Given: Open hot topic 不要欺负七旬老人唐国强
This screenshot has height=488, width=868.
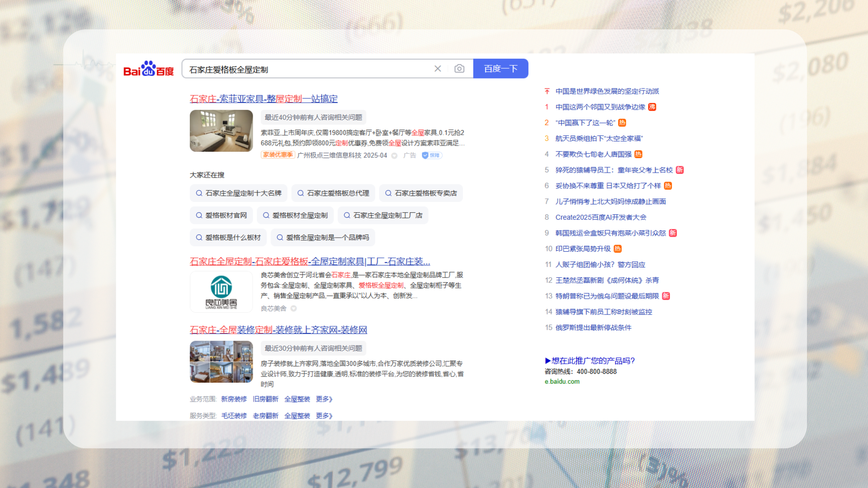Looking at the screenshot, I should coord(594,155).
